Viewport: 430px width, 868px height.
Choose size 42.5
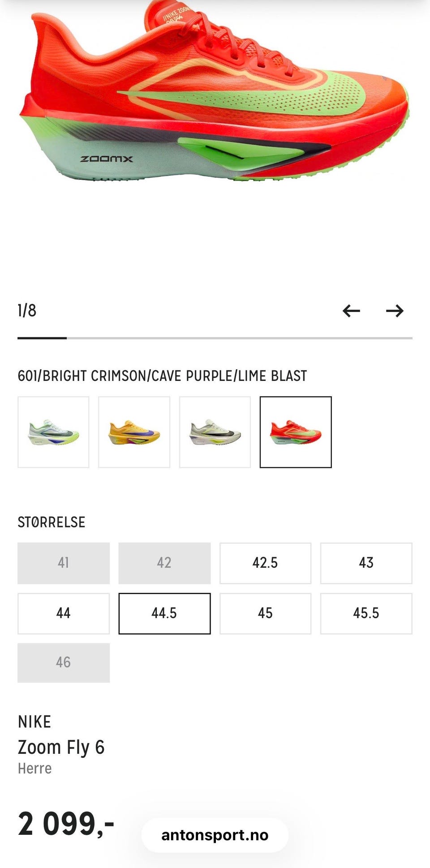pyautogui.click(x=265, y=563)
